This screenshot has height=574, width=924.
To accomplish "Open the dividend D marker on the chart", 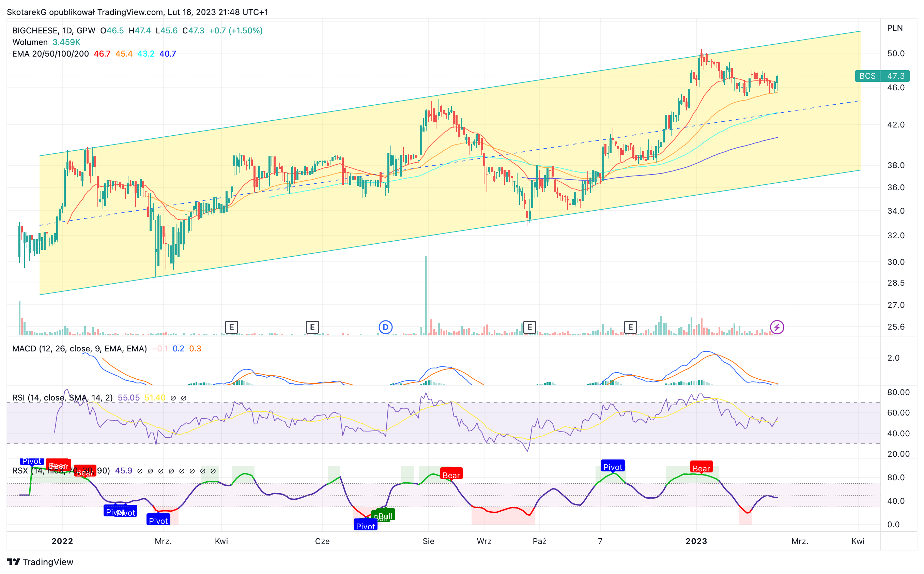I will (386, 327).
